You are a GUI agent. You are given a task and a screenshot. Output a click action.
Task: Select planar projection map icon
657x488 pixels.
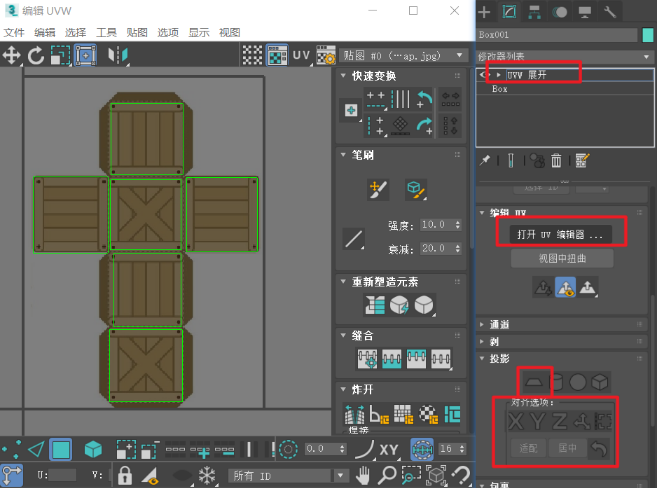tap(534, 381)
